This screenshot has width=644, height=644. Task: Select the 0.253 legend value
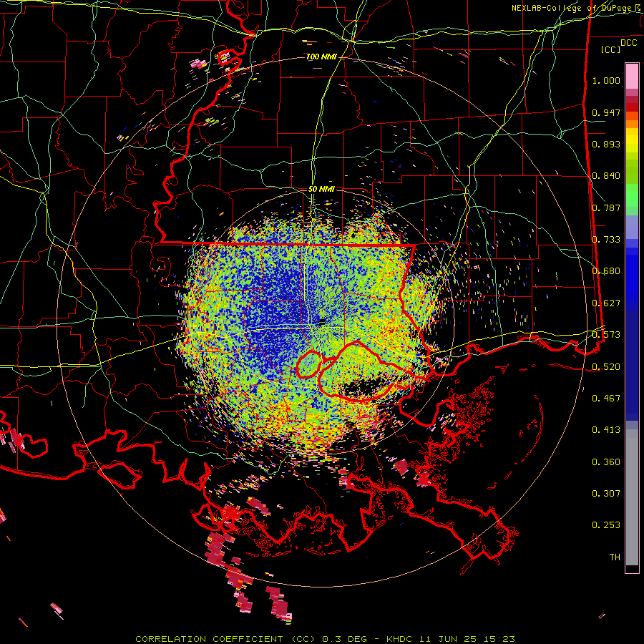pos(606,525)
